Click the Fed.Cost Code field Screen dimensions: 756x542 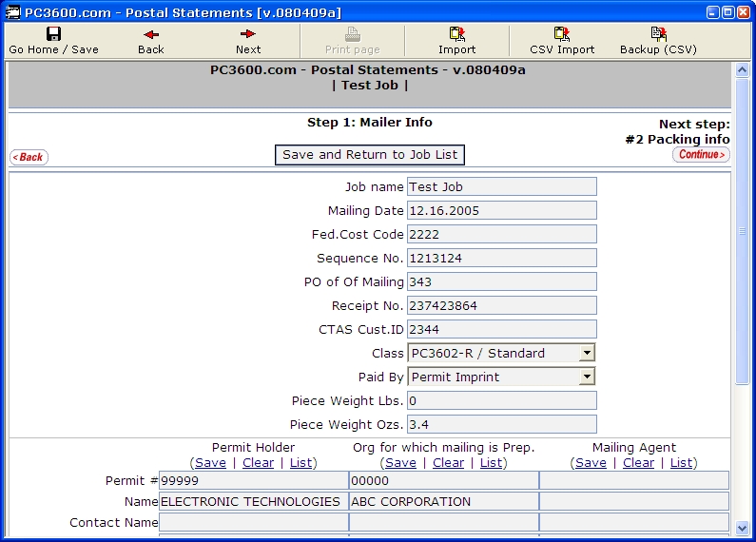click(x=502, y=234)
